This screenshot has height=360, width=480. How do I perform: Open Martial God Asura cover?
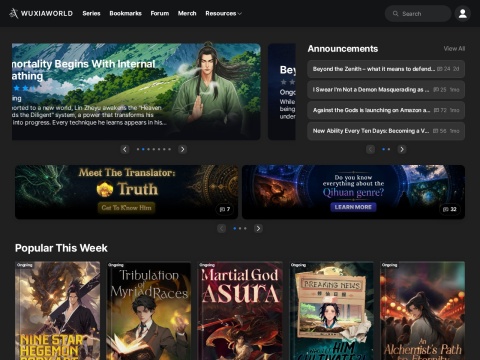tap(240, 311)
